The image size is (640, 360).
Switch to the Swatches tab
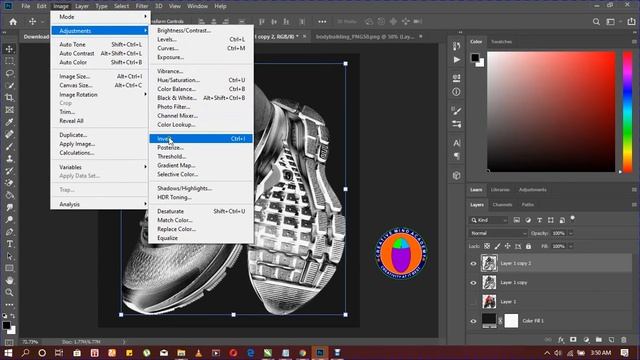501,42
